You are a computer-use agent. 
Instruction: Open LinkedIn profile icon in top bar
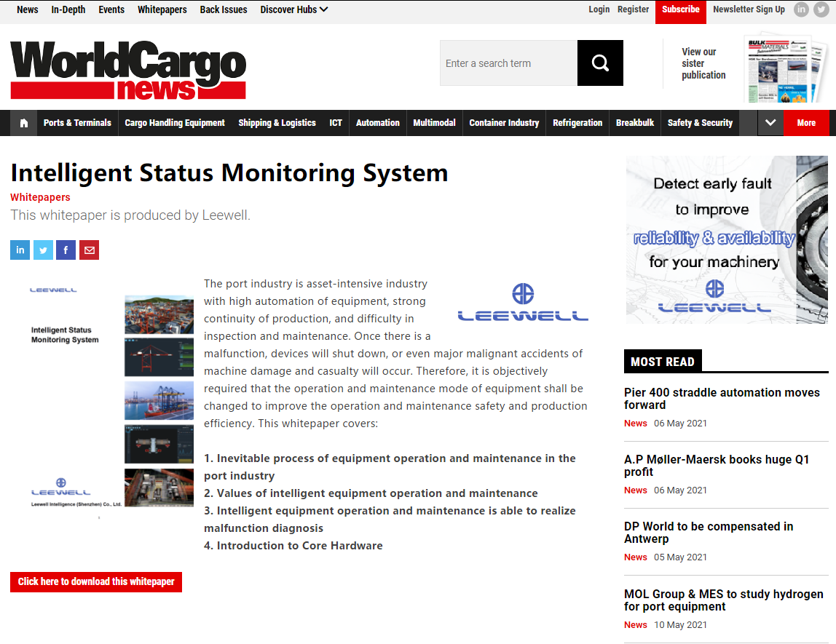click(x=801, y=9)
